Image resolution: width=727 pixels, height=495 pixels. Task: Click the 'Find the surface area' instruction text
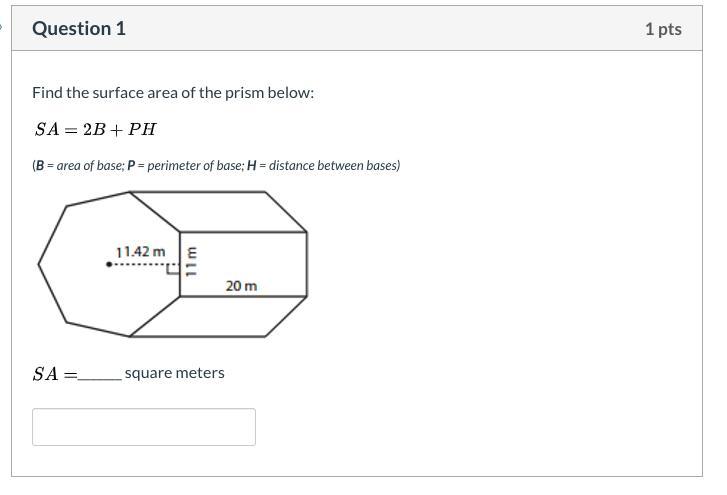173,92
